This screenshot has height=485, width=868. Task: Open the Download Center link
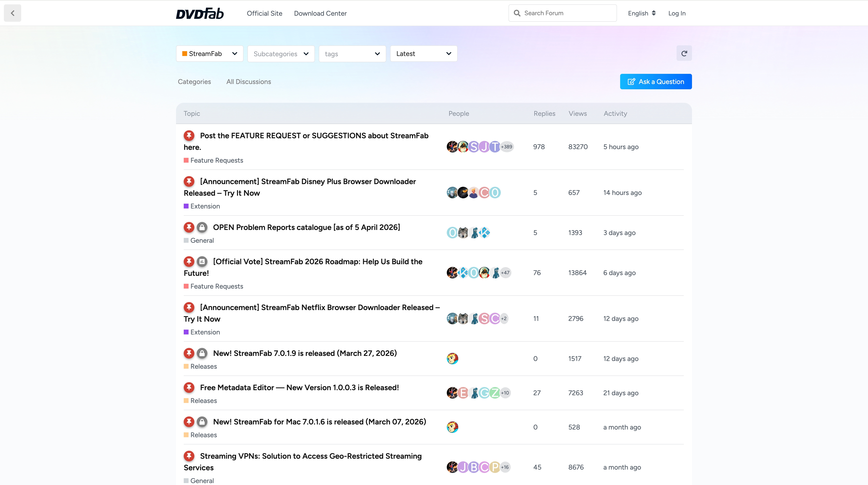point(320,14)
